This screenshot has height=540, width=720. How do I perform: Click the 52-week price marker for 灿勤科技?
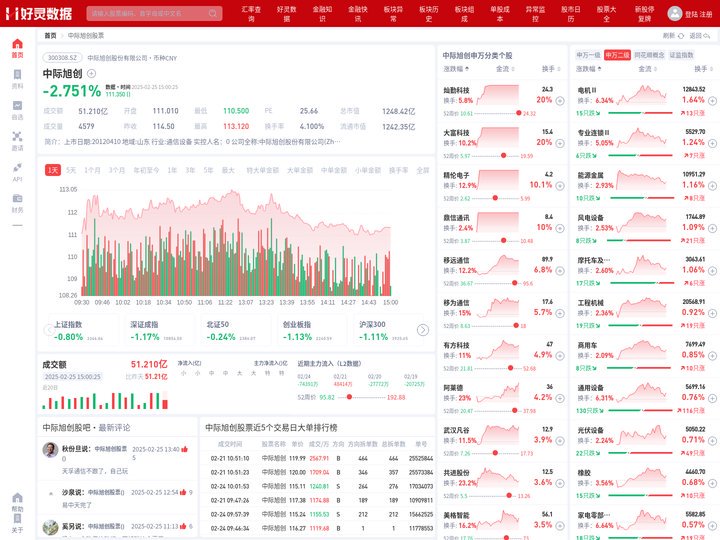tap(518, 113)
